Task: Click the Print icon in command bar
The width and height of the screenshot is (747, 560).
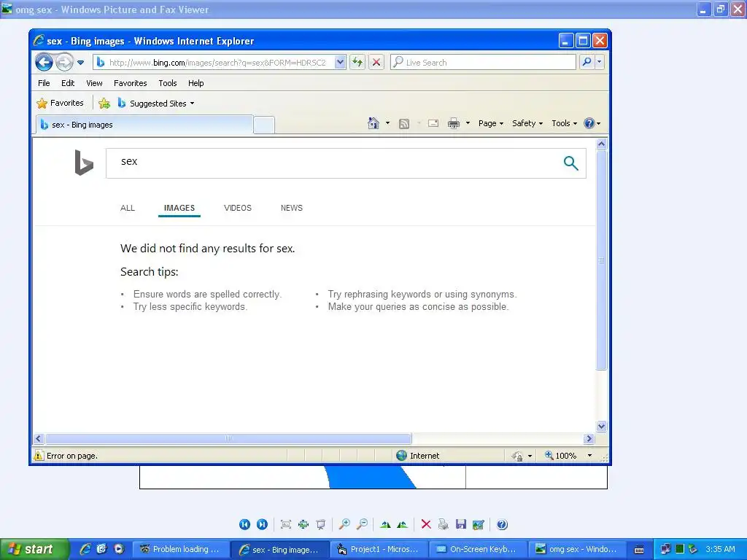Action: tap(454, 123)
